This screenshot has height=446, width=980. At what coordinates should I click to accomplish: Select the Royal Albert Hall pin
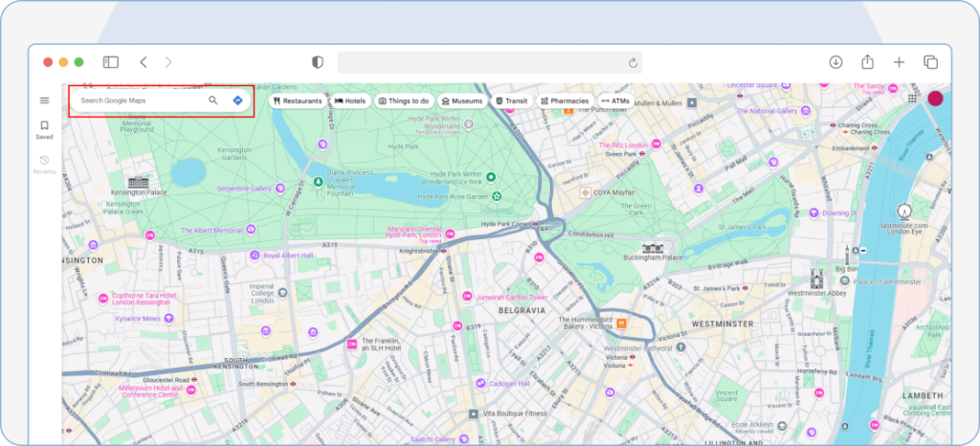pos(255,255)
